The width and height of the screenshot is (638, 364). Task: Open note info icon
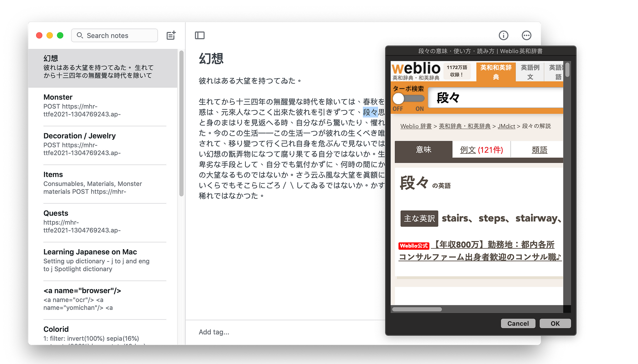pos(503,35)
